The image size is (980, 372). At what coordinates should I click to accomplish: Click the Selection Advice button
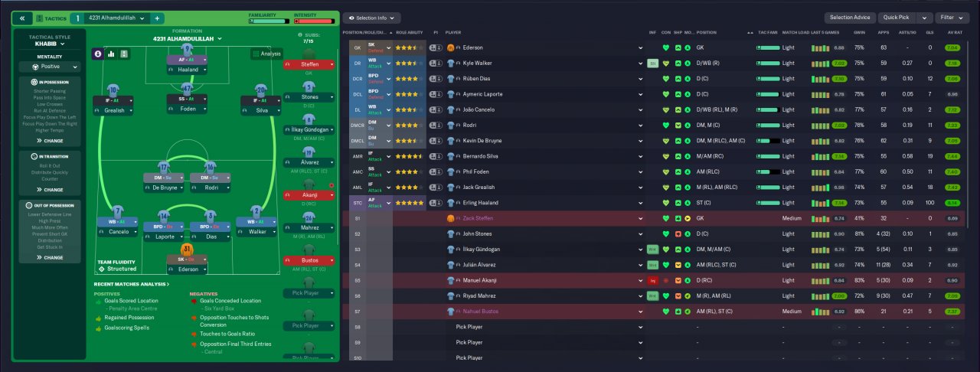click(850, 18)
